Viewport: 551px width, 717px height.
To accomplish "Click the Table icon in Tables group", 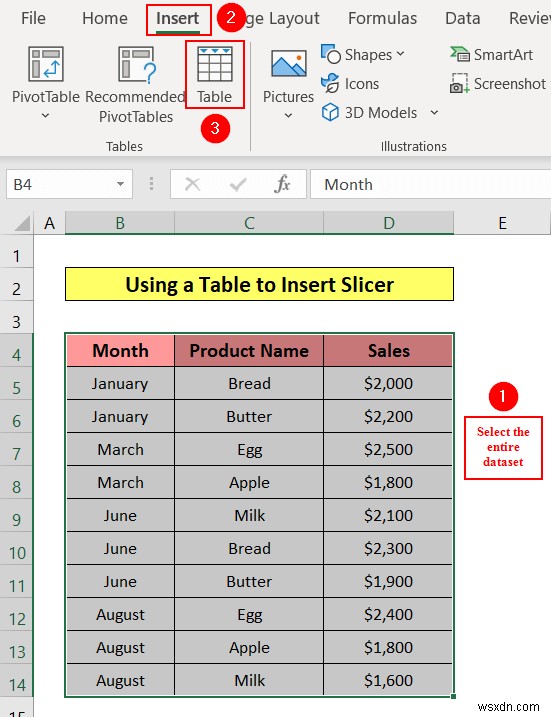I will [x=214, y=64].
